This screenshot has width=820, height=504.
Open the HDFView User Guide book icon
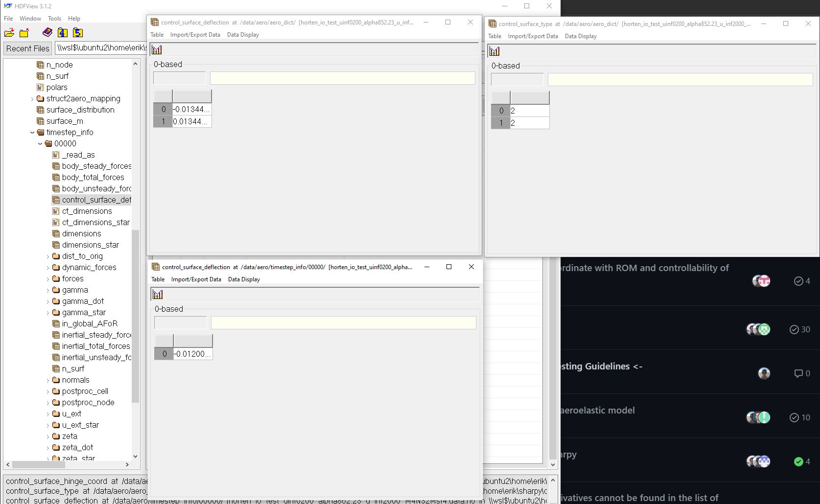click(x=47, y=32)
